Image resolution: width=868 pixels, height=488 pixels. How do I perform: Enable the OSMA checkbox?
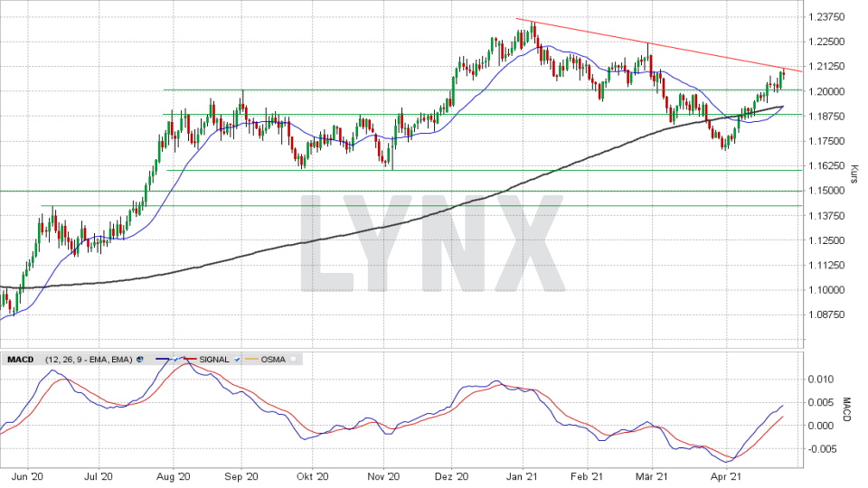[294, 360]
